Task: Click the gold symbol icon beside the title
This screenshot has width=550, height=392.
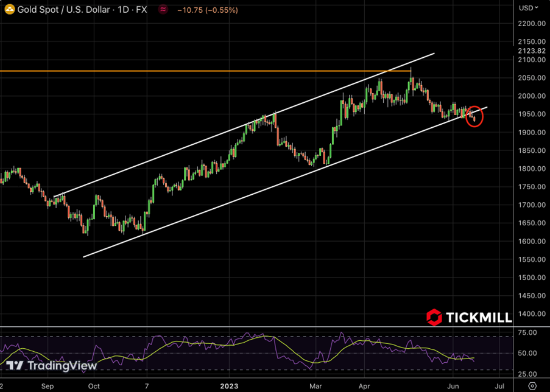Action: coord(10,10)
